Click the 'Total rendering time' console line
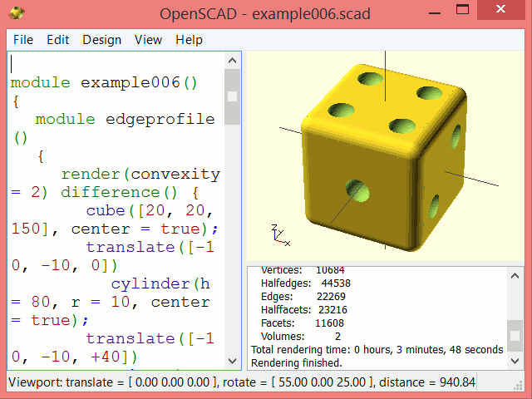Image resolution: width=532 pixels, height=399 pixels. (377, 349)
